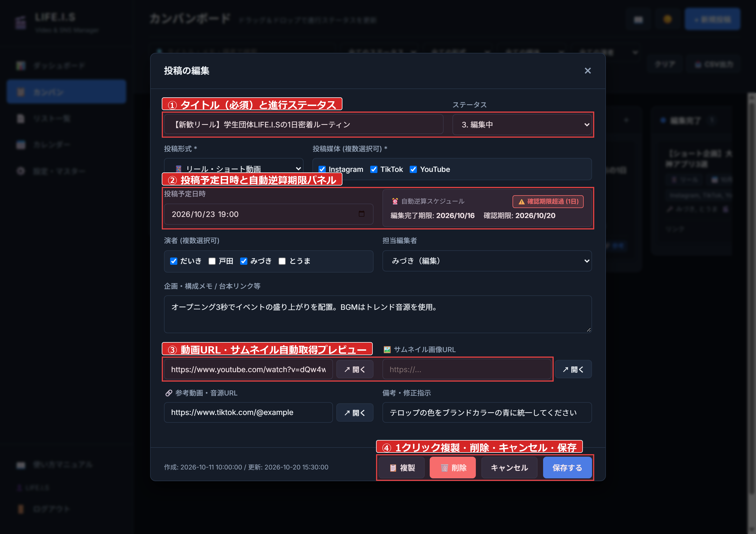Open the video URL with 開く button
756x534 pixels.
(x=355, y=369)
